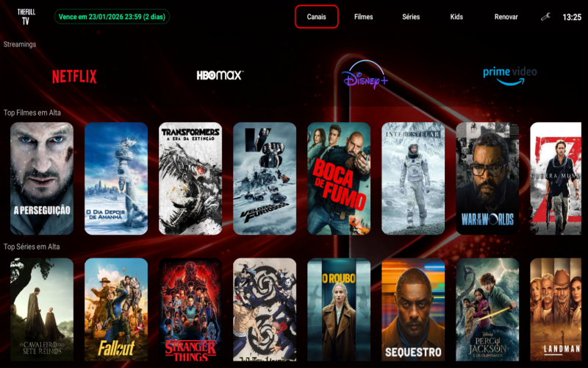The height and width of the screenshot is (368, 588).
Task: Choose the Boca de Fumo movie poster
Action: (339, 178)
